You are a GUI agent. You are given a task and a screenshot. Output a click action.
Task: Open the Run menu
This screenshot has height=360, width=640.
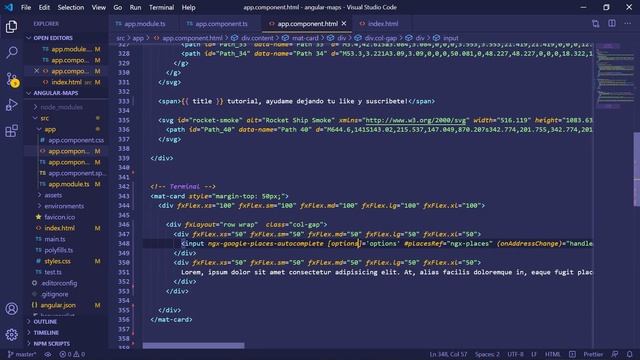point(135,7)
